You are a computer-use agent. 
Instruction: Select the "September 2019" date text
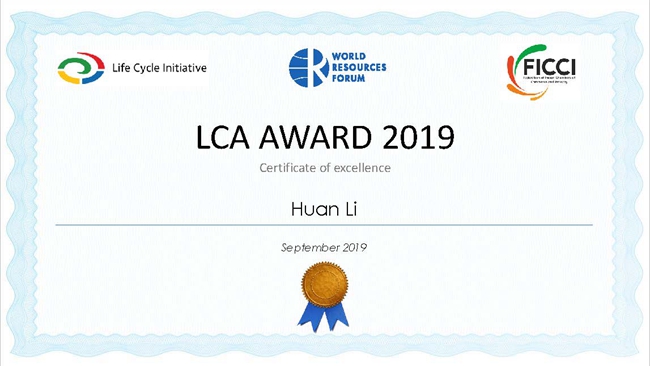click(x=324, y=247)
